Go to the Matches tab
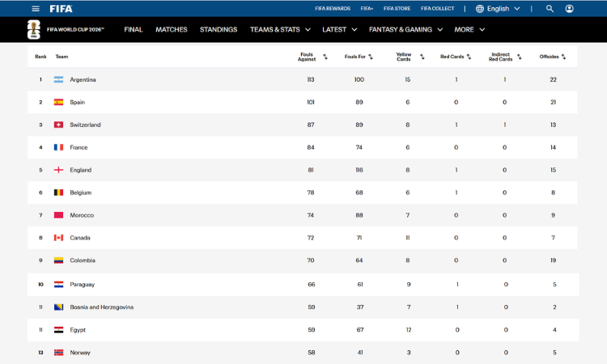 (x=172, y=29)
